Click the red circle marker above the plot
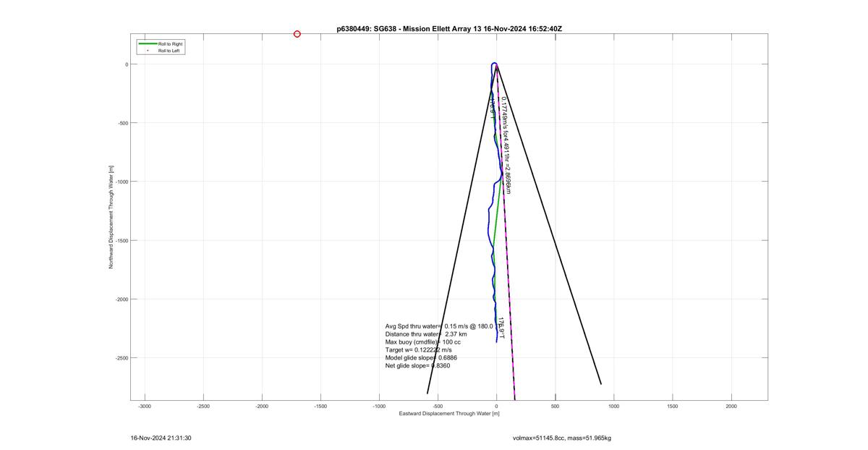The height and width of the screenshot is (450, 868). (x=297, y=34)
